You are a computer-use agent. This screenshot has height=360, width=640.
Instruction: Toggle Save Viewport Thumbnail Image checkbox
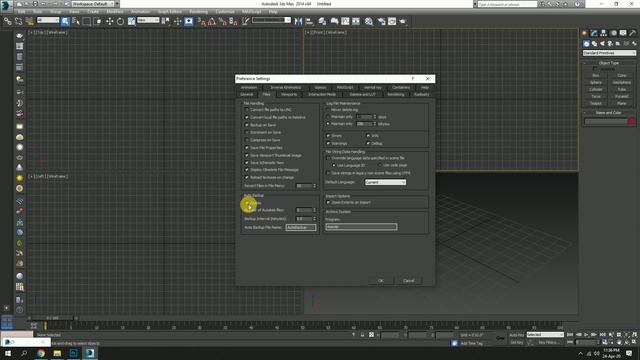pyautogui.click(x=247, y=155)
